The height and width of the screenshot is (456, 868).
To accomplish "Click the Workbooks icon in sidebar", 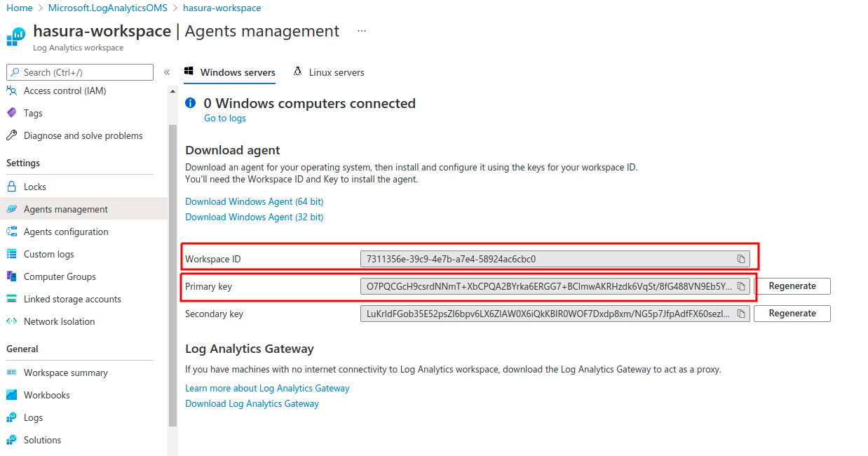I will coord(11,395).
